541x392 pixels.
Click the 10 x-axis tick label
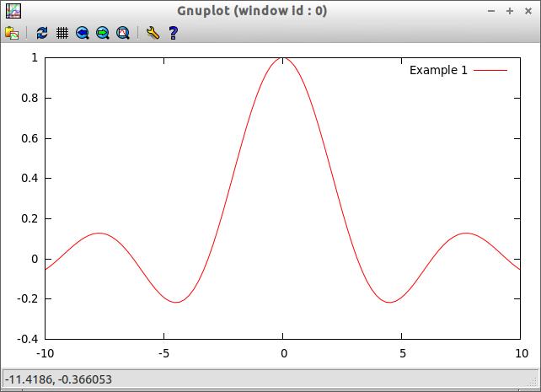tap(519, 353)
